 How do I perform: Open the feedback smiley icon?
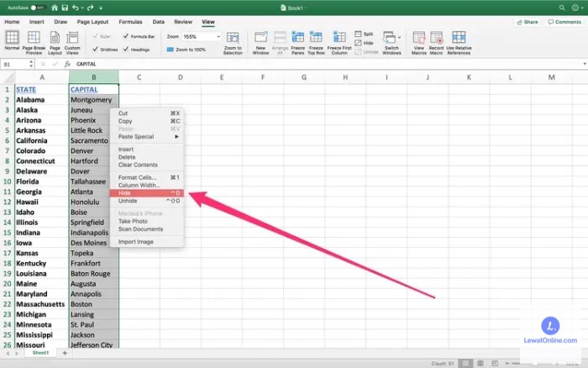pyautogui.click(x=575, y=8)
